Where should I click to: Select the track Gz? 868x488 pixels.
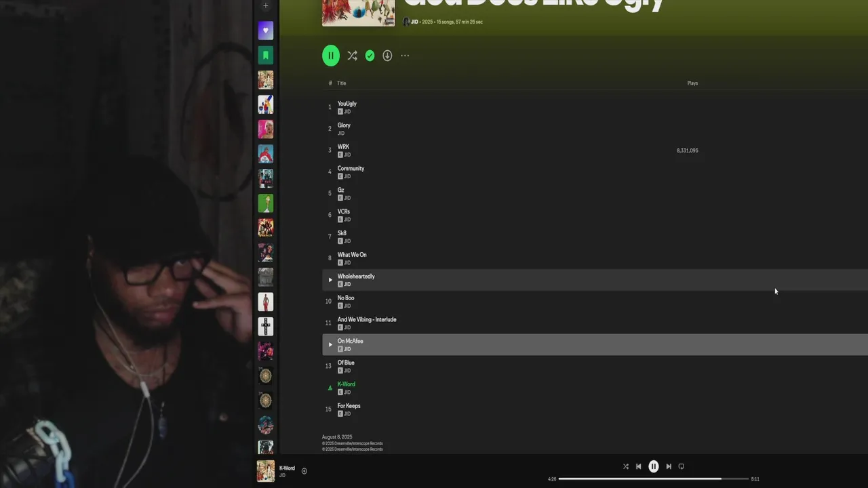coord(340,190)
